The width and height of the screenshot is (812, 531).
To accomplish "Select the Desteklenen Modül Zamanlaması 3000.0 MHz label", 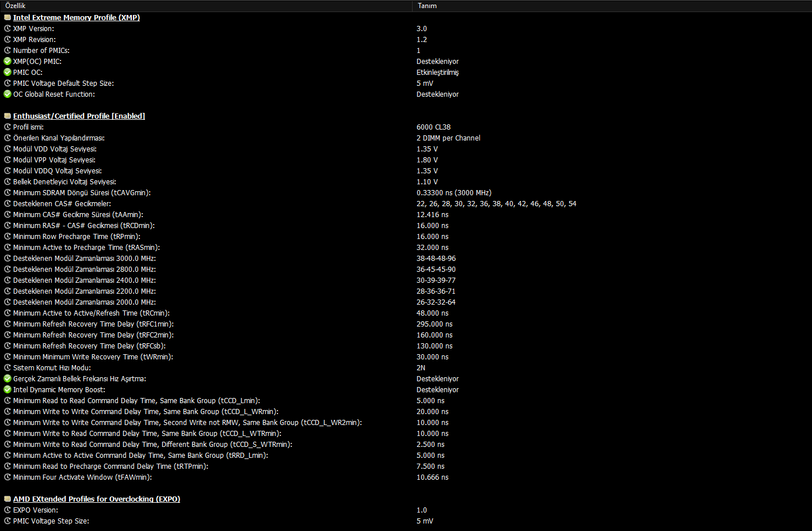I will point(85,259).
